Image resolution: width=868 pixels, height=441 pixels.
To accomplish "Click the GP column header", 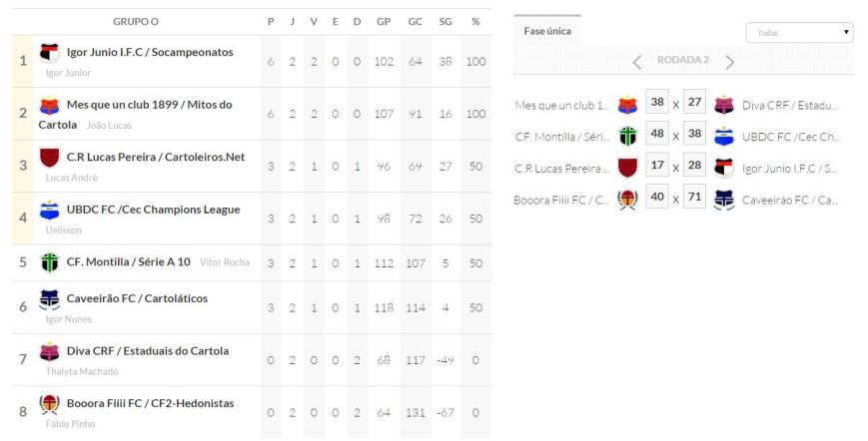I will pyautogui.click(x=384, y=21).
